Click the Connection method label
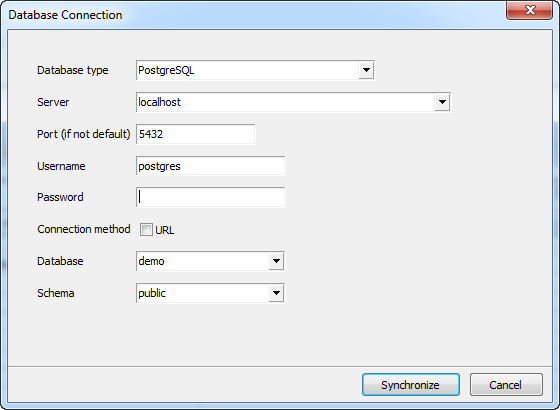This screenshot has height=410, width=560. click(84, 229)
